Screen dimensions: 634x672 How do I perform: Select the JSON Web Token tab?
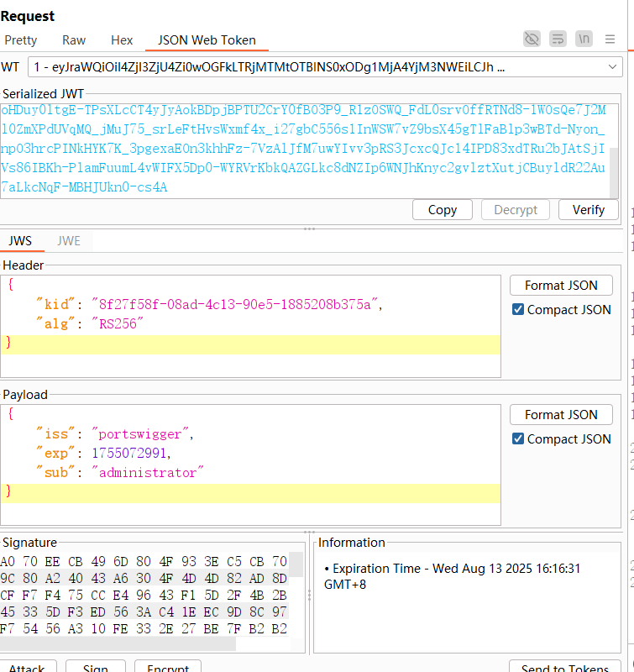[207, 40]
